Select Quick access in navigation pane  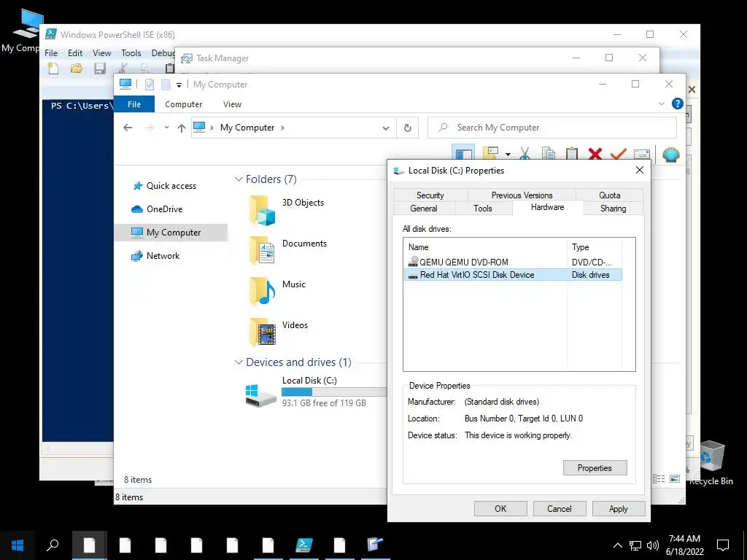point(171,186)
